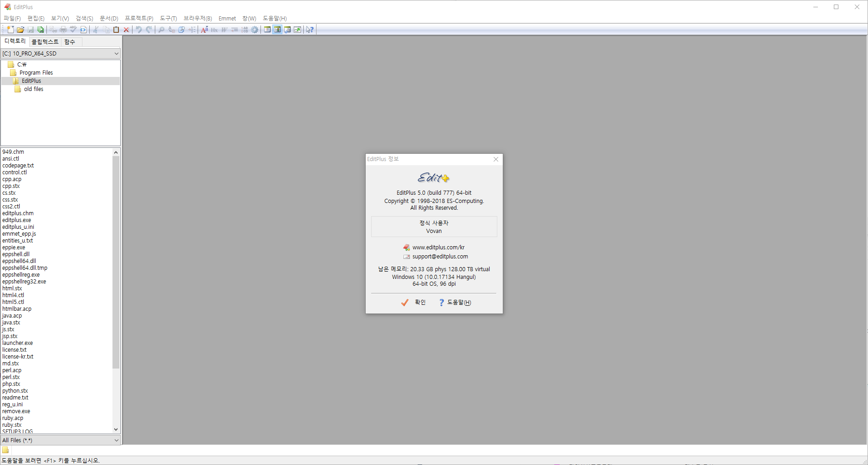The height and width of the screenshot is (465, 868).
Task: Toggle the document selector toolbar icon
Action: [277, 30]
